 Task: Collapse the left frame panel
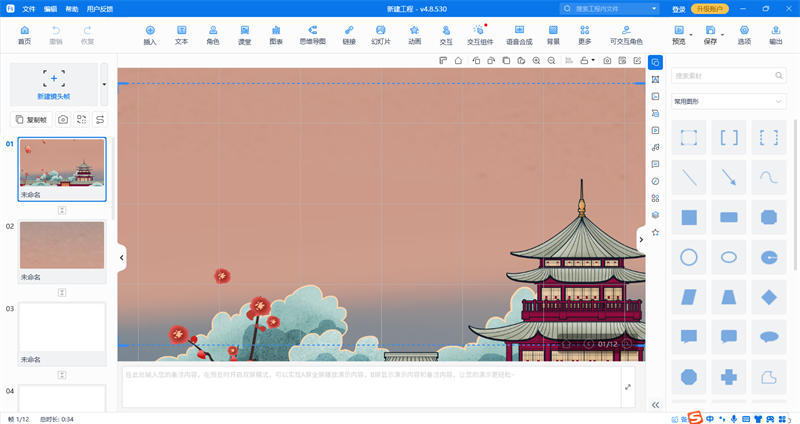pyautogui.click(x=121, y=257)
